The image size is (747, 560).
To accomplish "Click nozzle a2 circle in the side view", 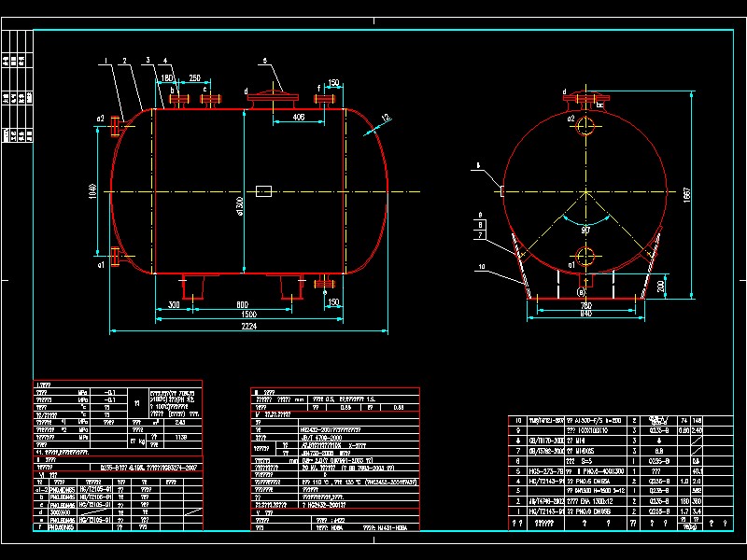I will click(x=585, y=125).
